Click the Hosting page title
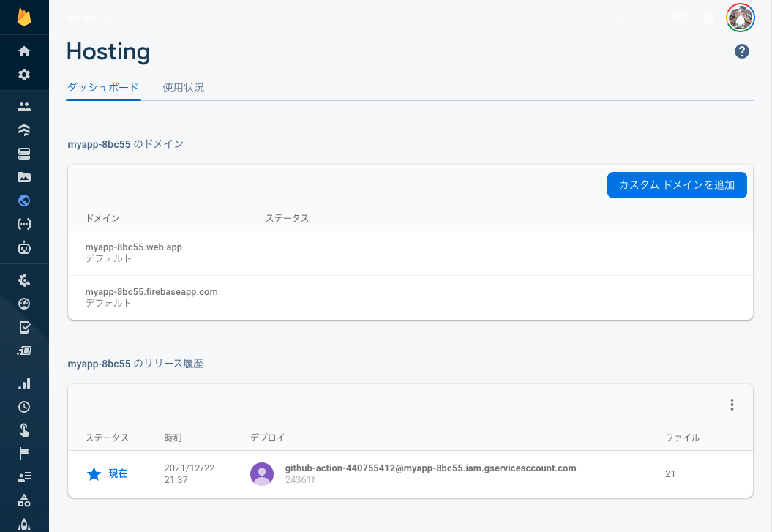This screenshot has width=772, height=532. [x=108, y=52]
